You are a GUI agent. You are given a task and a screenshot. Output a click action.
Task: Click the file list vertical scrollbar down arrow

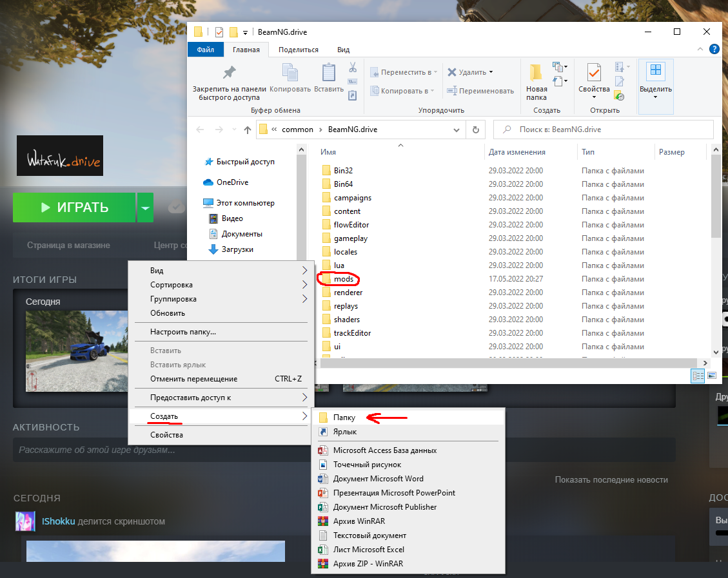click(x=716, y=352)
